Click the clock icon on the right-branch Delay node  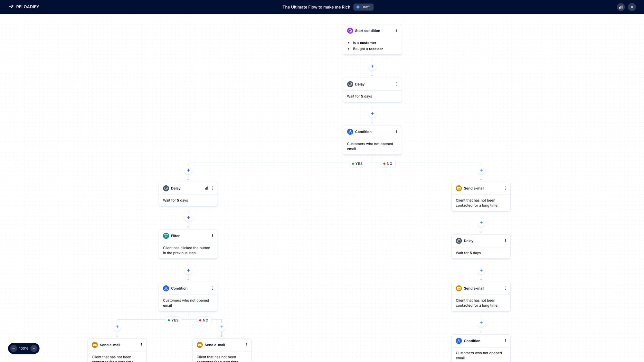459,241
